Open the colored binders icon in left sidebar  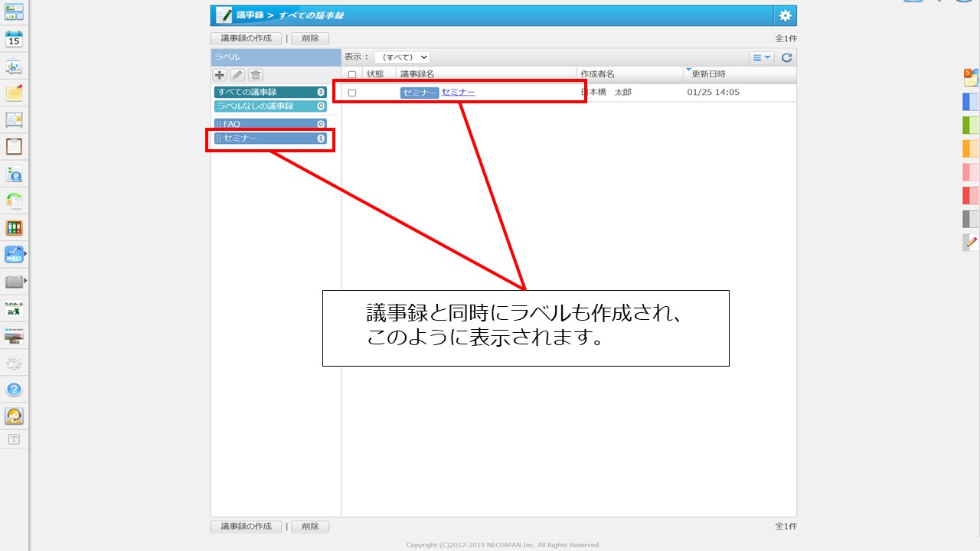tap(14, 227)
